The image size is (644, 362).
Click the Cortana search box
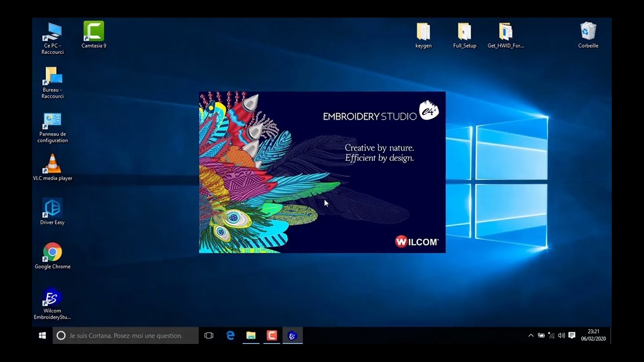126,335
